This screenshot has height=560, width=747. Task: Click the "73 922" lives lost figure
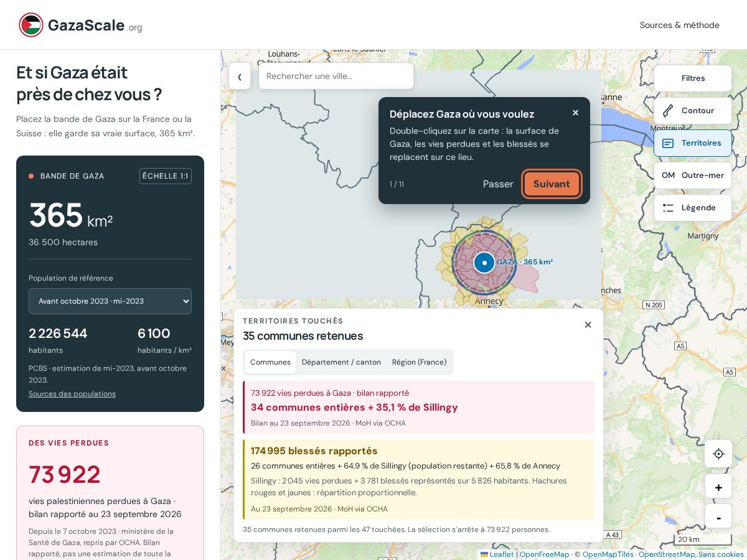point(65,475)
